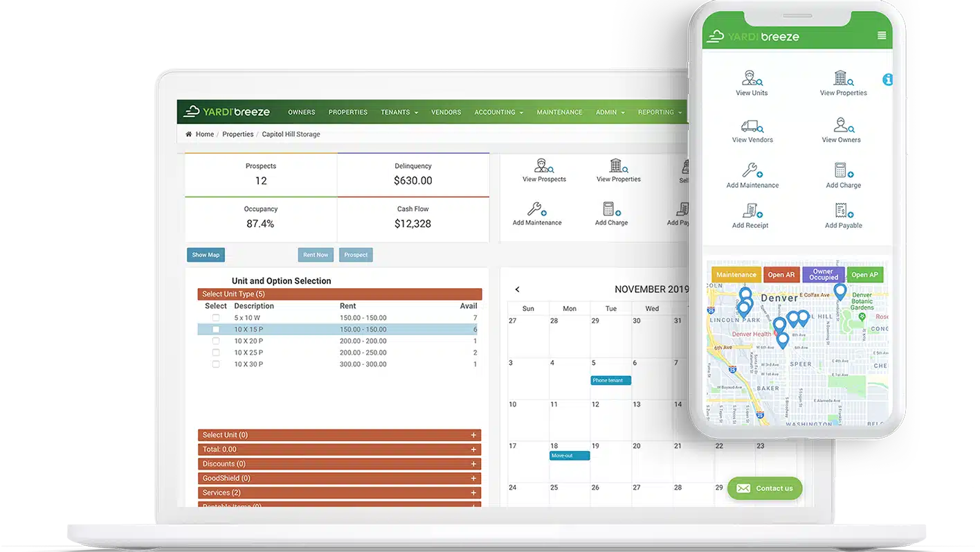Select the 10 X 30 P unit checkbox
Viewport: 980px width, 552px height.
[216, 364]
